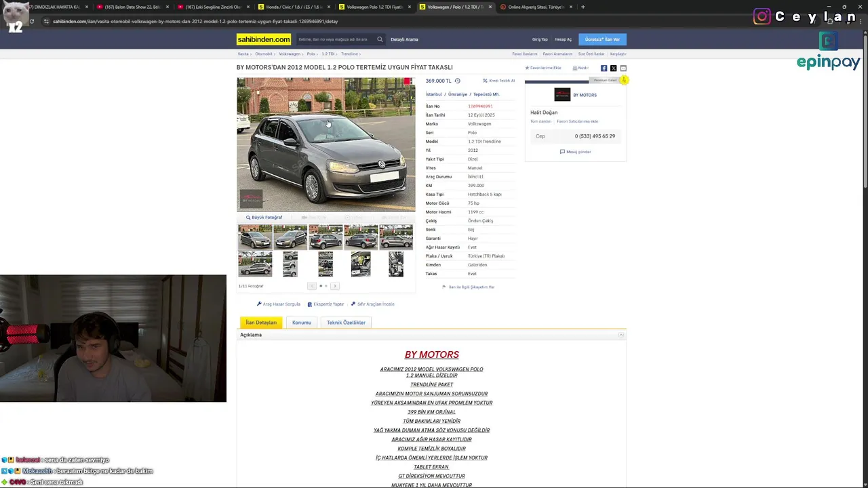The width and height of the screenshot is (868, 488).
Task: Click 1.2 TDI breadcrumb
Action: click(328, 54)
